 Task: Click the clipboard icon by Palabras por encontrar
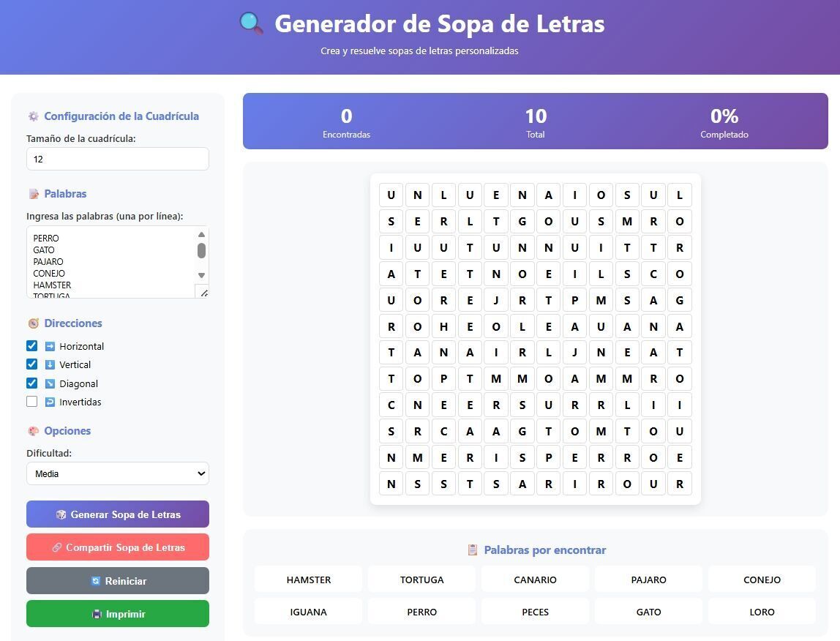(x=473, y=550)
